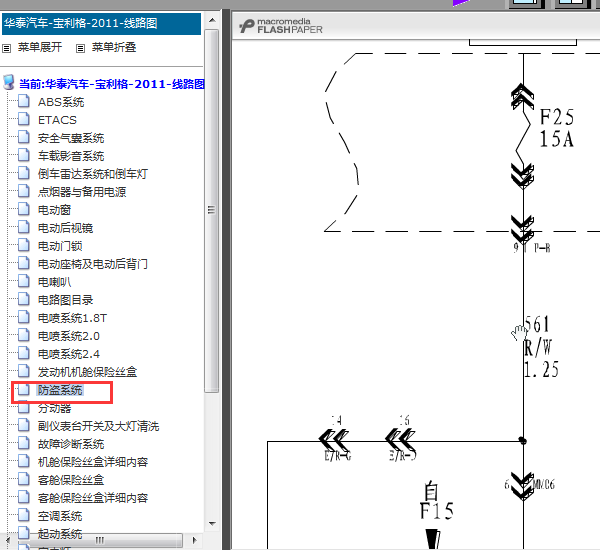Click the page icon beside 点烟器与备用电源
600x550 pixels.
click(x=24, y=191)
